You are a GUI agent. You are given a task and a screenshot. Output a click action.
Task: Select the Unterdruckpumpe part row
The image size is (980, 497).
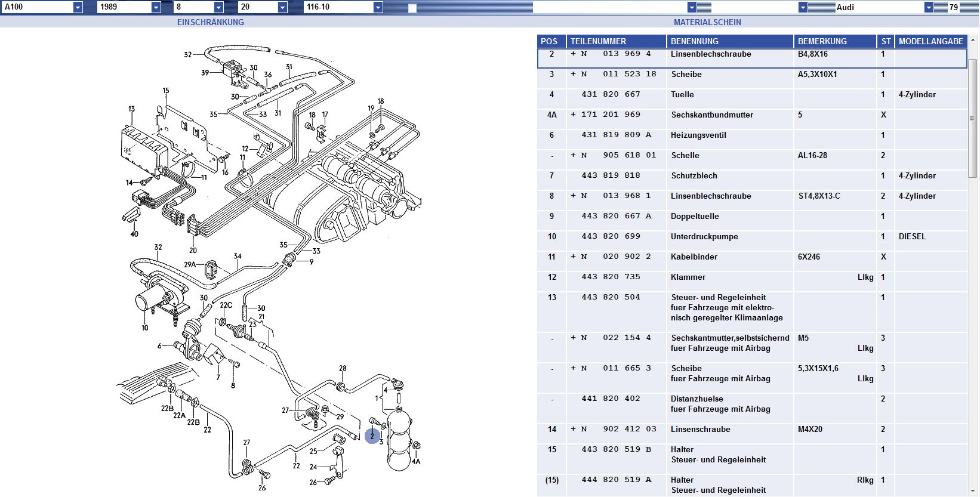tap(704, 237)
